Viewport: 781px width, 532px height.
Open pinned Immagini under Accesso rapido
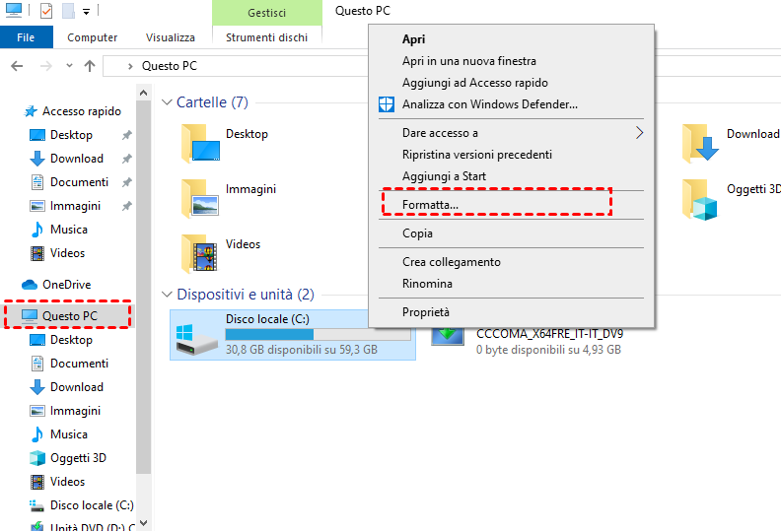75,206
